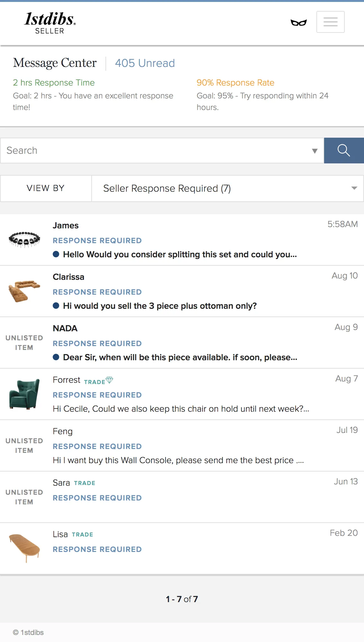The image size is (364, 642).
Task: Click the TRADE badge next to Lisa
Action: coord(82,535)
